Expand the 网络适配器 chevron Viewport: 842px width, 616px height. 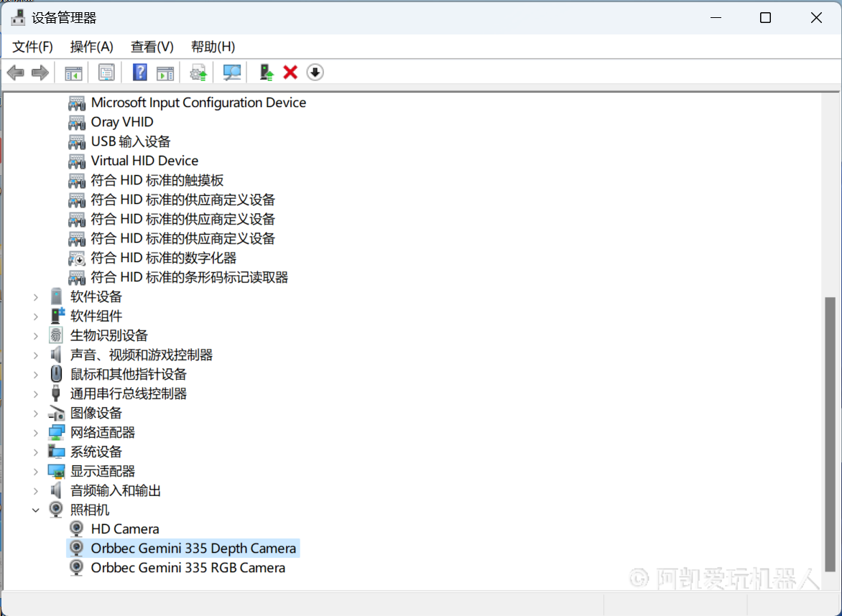(x=36, y=433)
